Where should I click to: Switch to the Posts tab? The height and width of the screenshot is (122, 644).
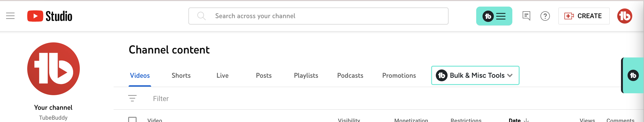tap(264, 76)
